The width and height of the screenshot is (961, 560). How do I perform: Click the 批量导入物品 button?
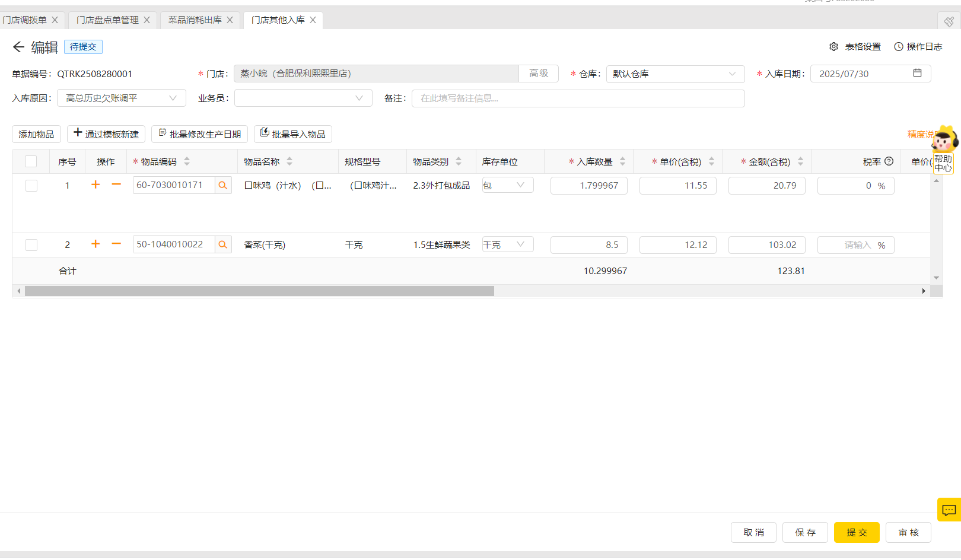tap(292, 135)
